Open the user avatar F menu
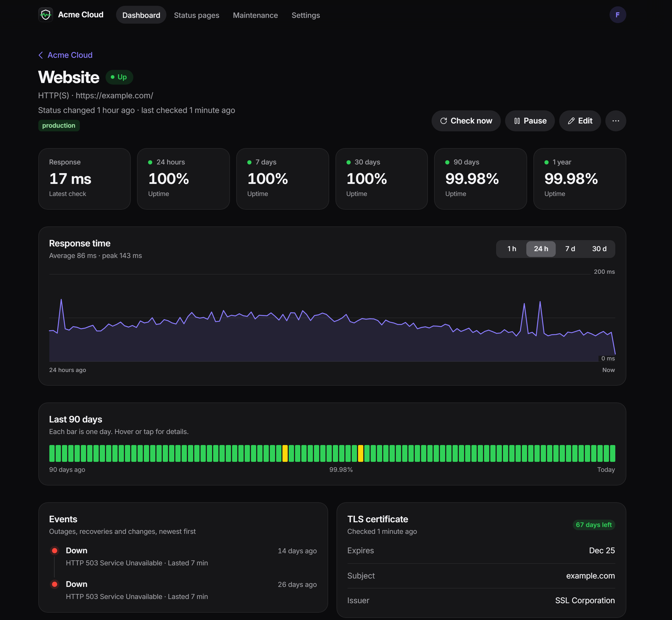Viewport: 672px width, 620px height. click(617, 15)
